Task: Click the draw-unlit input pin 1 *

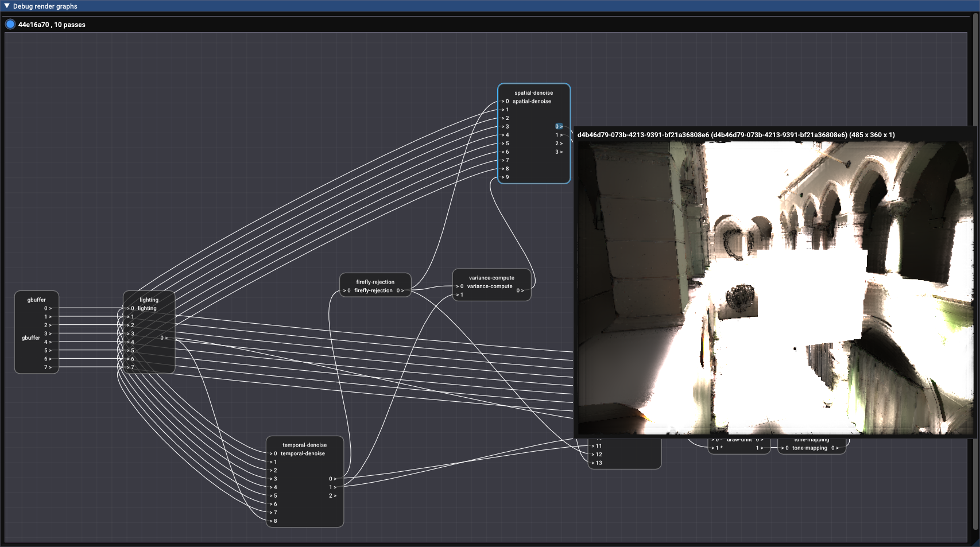Action: [717, 448]
